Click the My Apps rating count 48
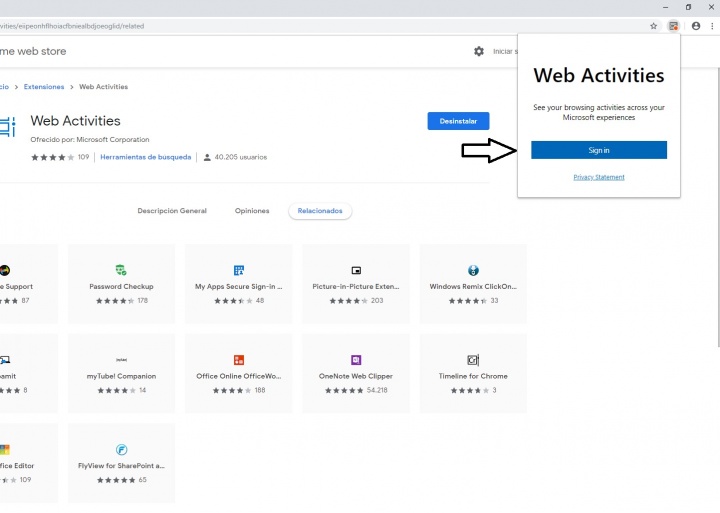This screenshot has height=513, width=720. [260, 300]
